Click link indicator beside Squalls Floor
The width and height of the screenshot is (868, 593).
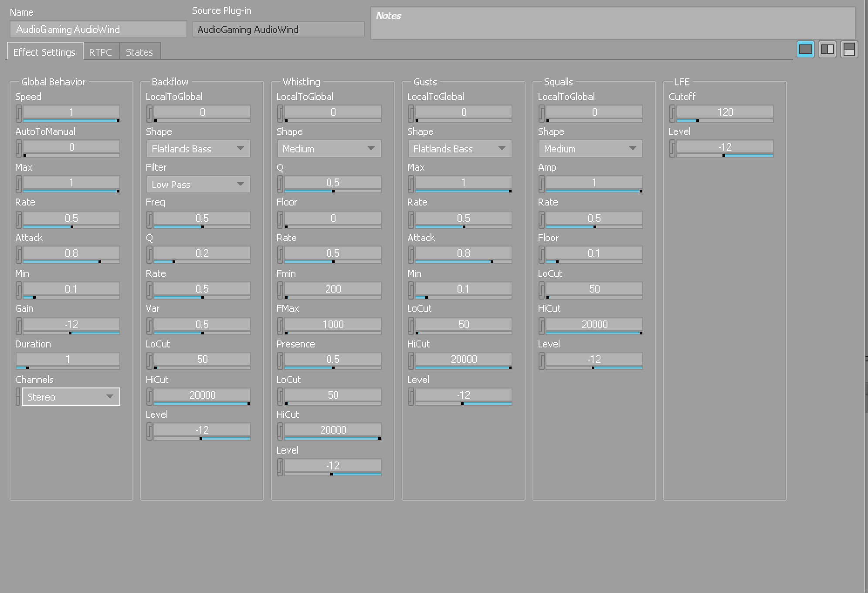coord(542,254)
